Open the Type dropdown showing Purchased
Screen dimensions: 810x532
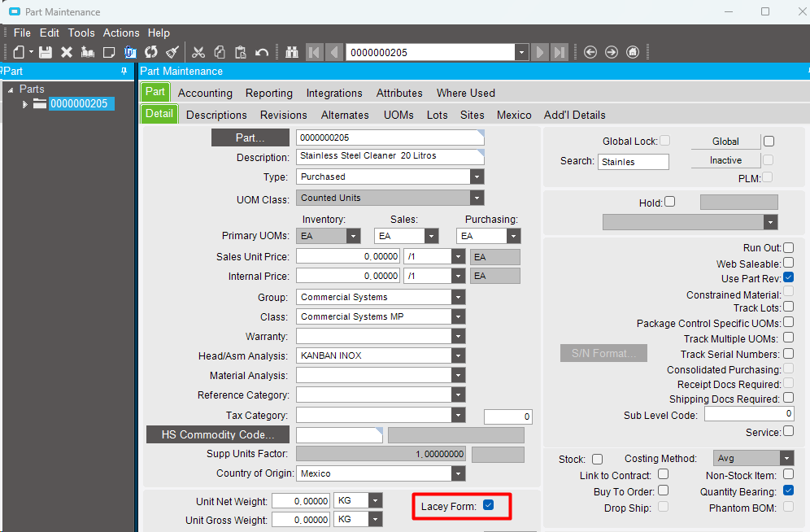477,177
